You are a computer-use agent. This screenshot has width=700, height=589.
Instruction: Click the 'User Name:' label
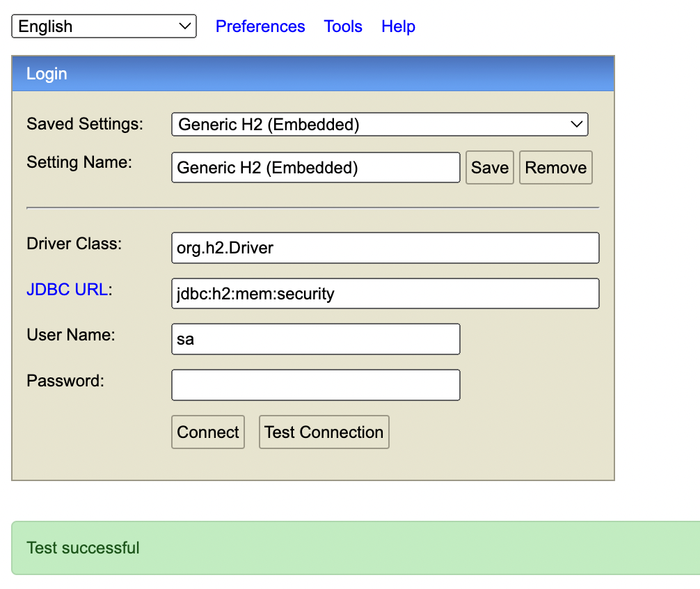tap(71, 335)
